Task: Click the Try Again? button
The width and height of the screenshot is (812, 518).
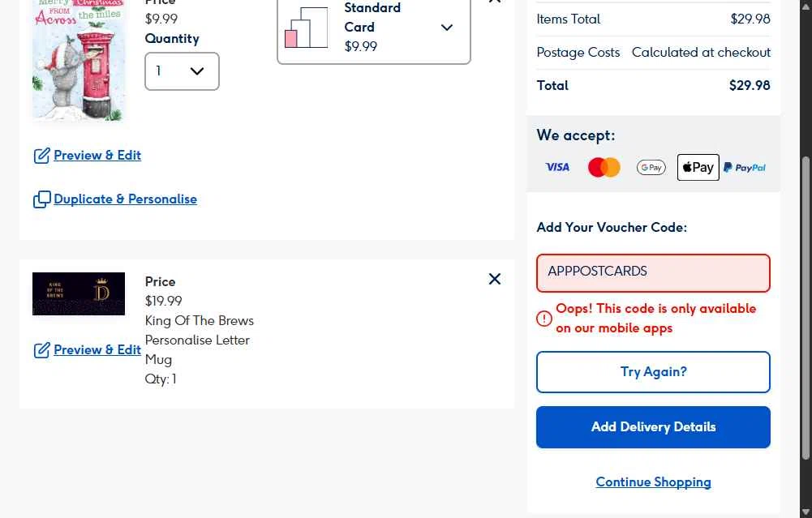Action: (x=653, y=372)
